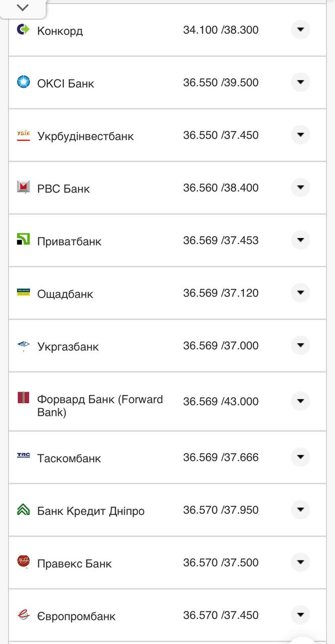The image size is (335, 644).
Task: Open the Ощадбанк bank name link
Action: click(65, 294)
